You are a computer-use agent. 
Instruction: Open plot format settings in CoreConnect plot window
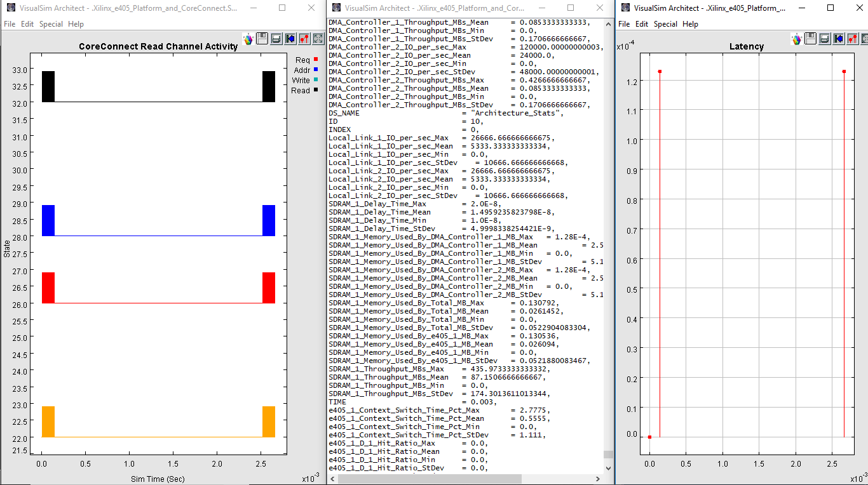304,39
